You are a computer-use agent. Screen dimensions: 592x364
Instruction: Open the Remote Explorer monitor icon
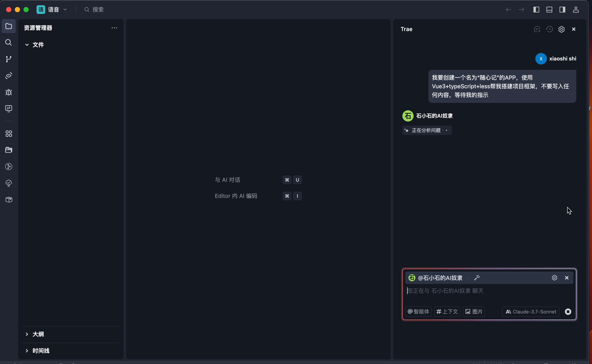[9, 109]
